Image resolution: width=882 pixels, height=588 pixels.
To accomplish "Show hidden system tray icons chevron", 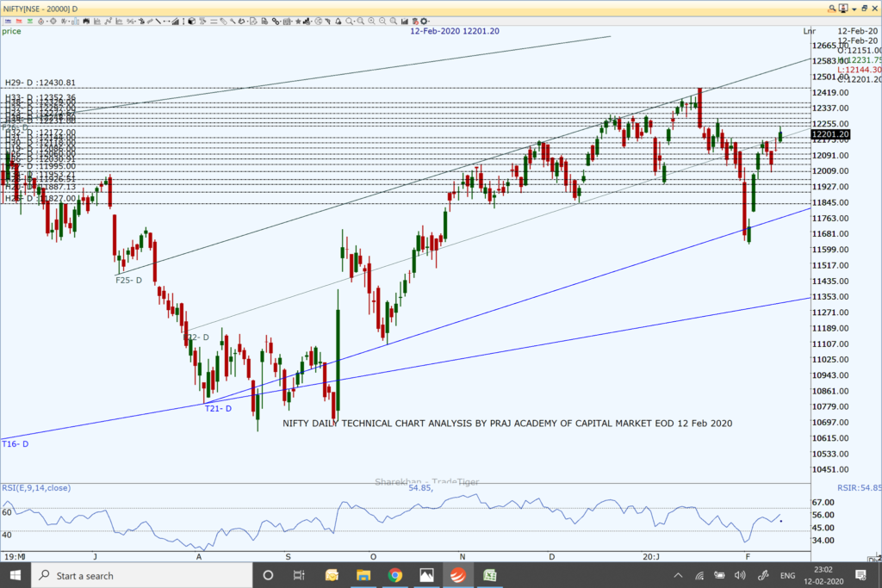I will pyautogui.click(x=678, y=575).
